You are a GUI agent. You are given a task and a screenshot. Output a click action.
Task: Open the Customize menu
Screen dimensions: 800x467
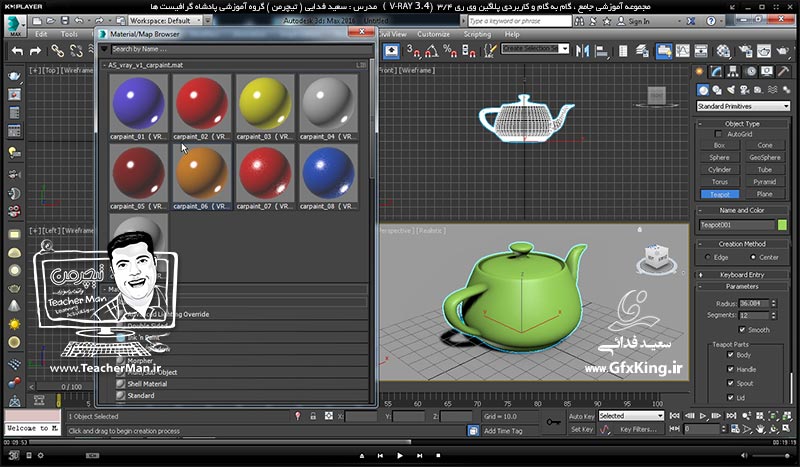click(433, 34)
